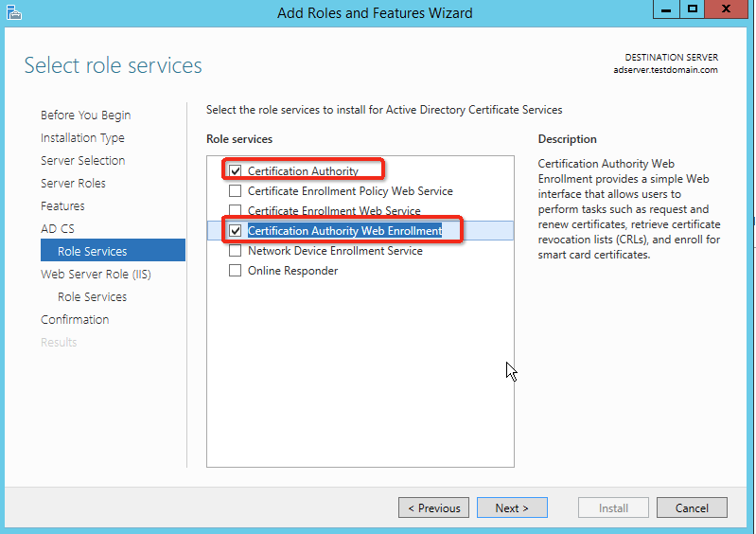
Task: Untick Certification Authority Web Enrollment checkbox
Action: click(x=236, y=231)
